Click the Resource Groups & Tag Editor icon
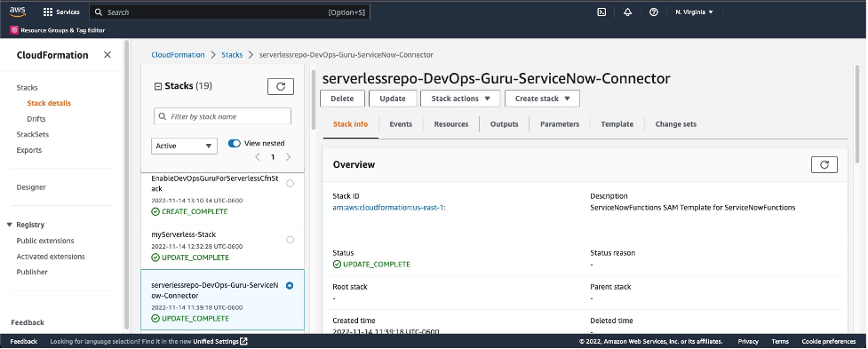Image resolution: width=868 pixels, height=349 pixels. point(14,30)
